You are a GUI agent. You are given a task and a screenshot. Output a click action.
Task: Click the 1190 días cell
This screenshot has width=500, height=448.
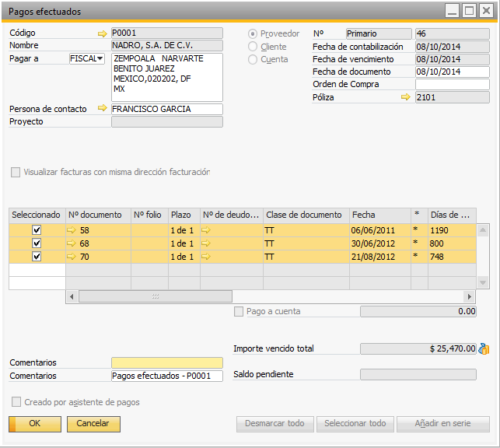point(452,230)
